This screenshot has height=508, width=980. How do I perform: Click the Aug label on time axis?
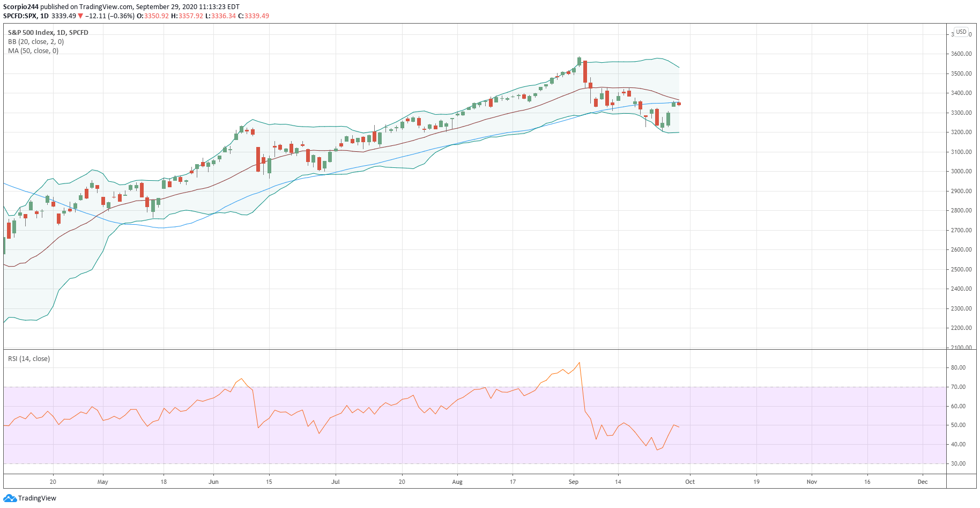tap(457, 482)
